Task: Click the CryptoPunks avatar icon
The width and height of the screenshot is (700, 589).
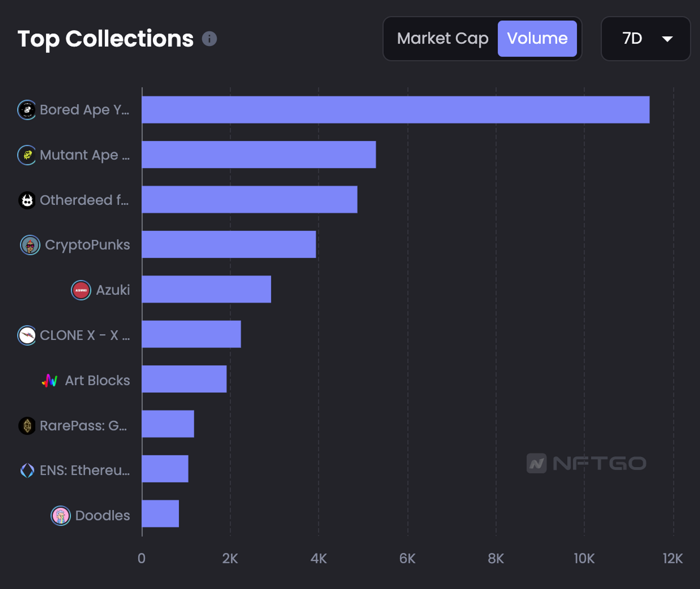Action: click(x=30, y=245)
